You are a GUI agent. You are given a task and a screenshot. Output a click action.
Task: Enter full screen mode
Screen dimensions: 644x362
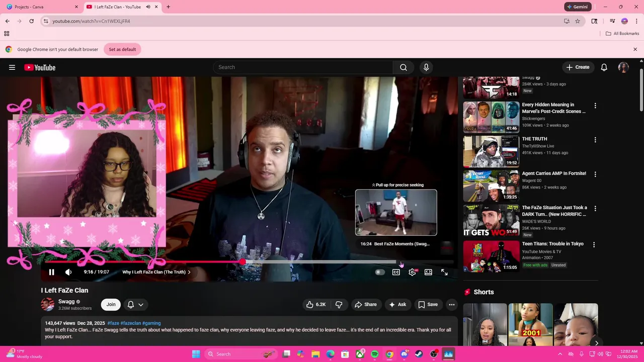444,272
